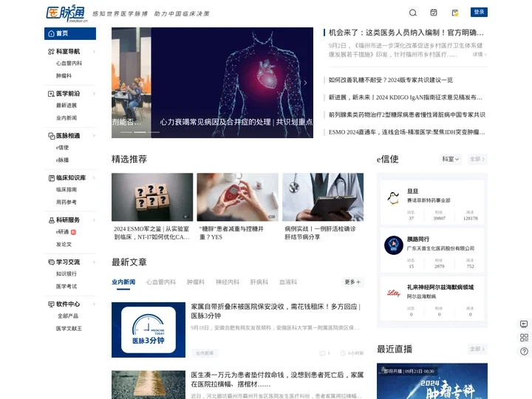The image size is (532, 399).
Task: Select first carousel indicator bar
Action: [x=126, y=132]
